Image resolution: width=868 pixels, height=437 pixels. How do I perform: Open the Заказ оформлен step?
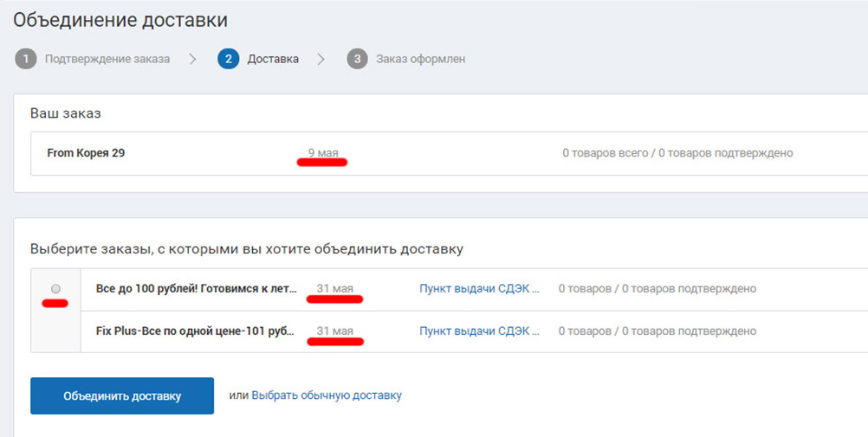point(420,60)
